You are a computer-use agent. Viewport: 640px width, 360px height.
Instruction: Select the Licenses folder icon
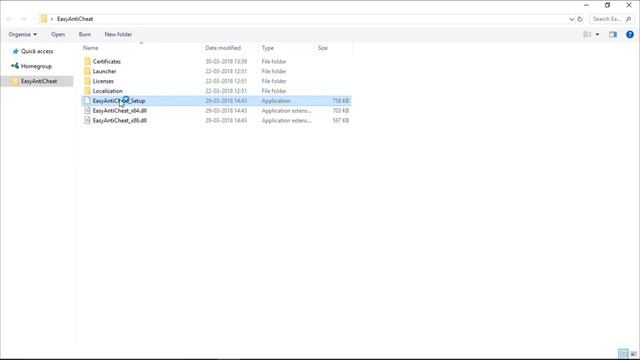coord(87,81)
